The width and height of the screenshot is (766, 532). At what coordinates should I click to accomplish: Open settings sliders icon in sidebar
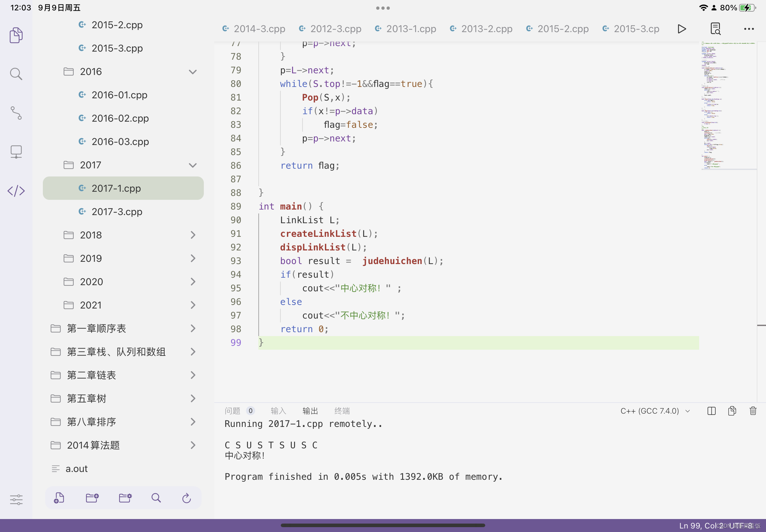[16, 499]
